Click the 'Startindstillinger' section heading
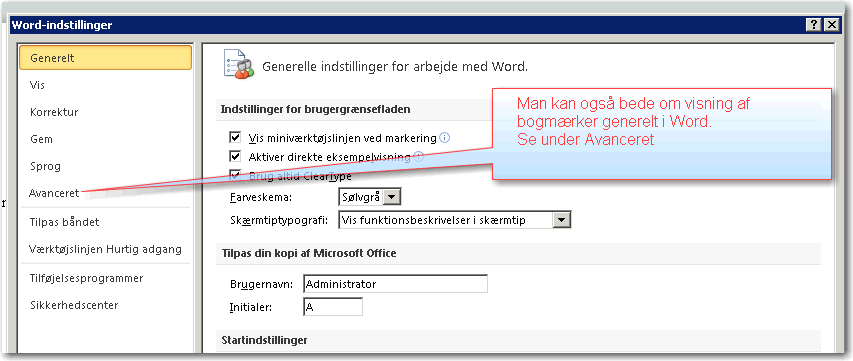The image size is (853, 361). (x=264, y=340)
